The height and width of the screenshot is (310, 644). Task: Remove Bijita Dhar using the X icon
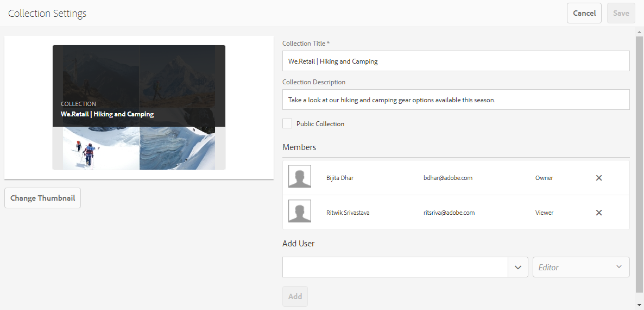point(599,178)
